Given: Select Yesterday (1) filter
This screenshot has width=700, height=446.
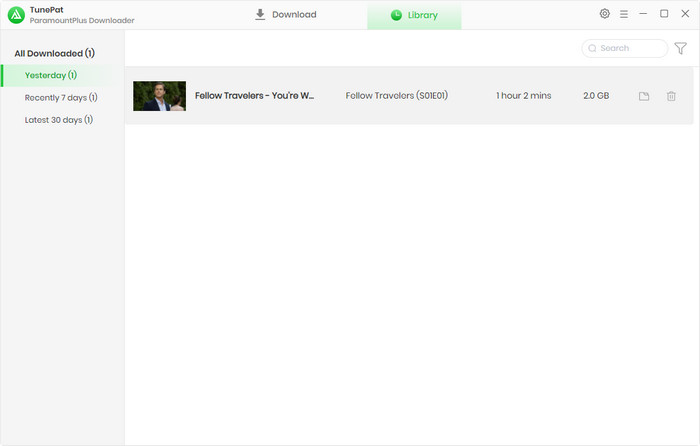Looking at the screenshot, I should [51, 75].
